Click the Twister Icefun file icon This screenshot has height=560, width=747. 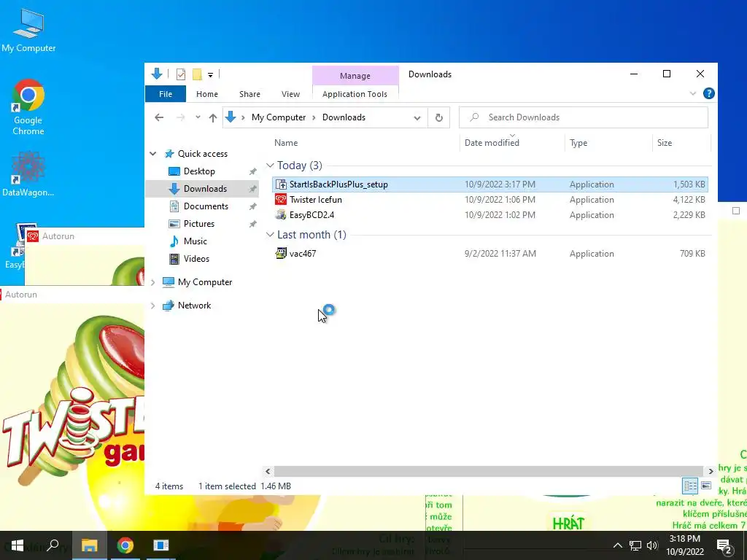[x=281, y=200]
